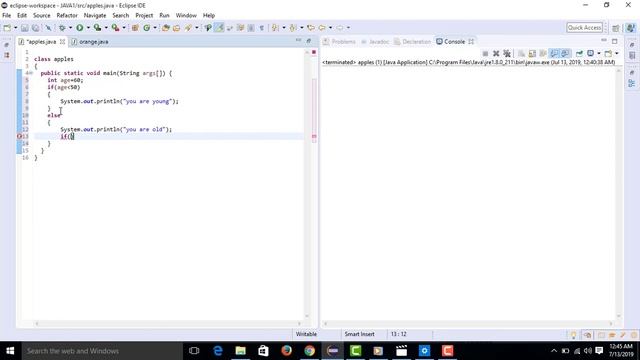Click the Search flashlight toolbar icon
Image resolution: width=640 pixels, height=360 pixels.
(x=188, y=28)
